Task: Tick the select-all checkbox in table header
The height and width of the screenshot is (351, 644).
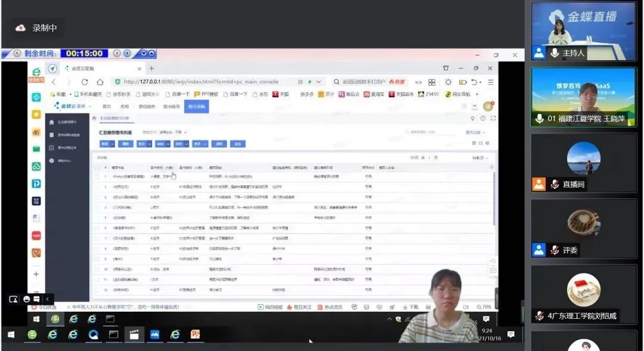Action: tap(97, 167)
